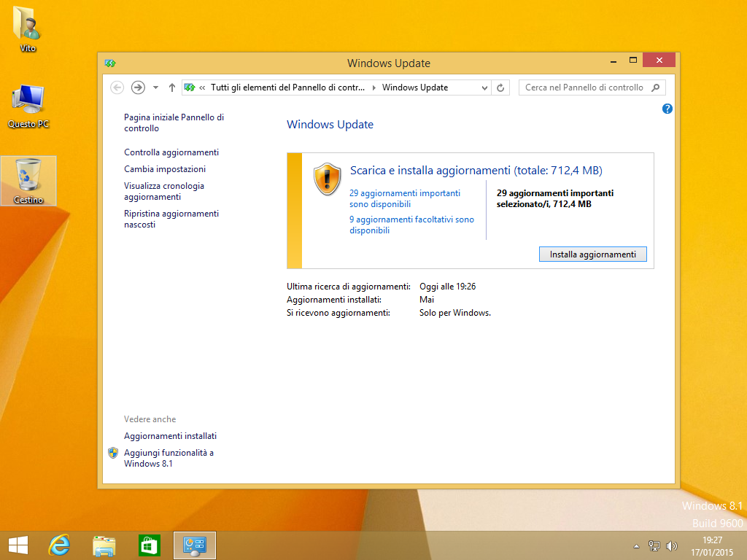Open the Questo PC desktop icon
This screenshot has width=747, height=560.
tap(28, 106)
